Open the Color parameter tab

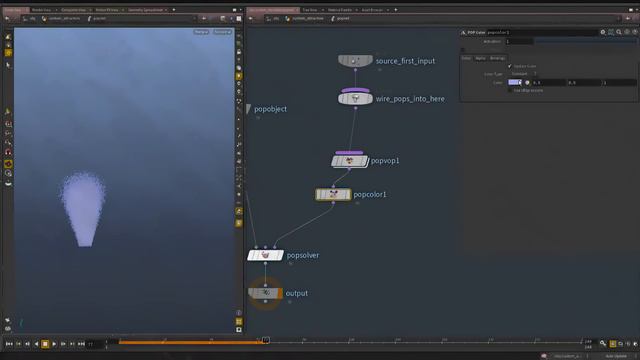[466, 58]
